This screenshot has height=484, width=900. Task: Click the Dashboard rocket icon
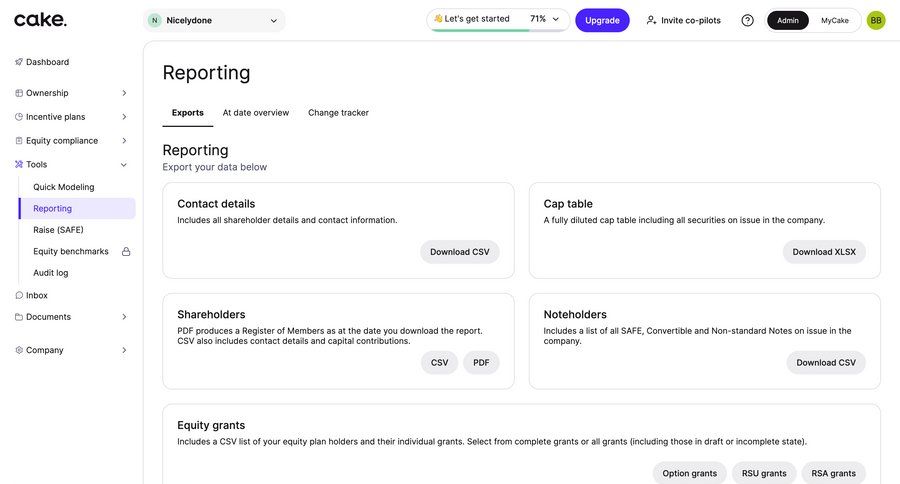coord(19,62)
